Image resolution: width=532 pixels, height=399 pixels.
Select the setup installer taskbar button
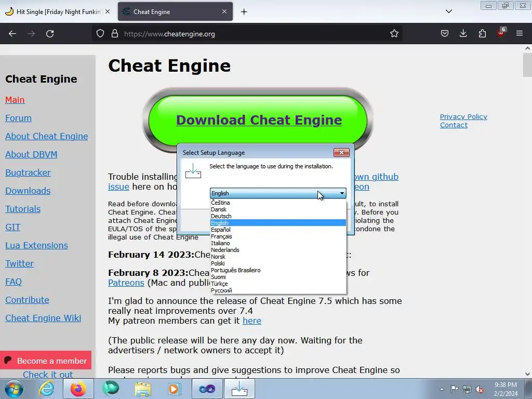click(239, 389)
